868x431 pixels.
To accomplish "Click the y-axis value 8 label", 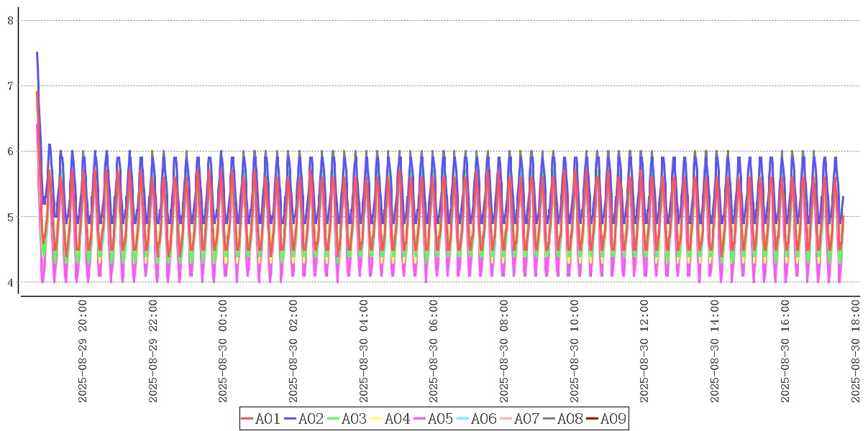I will point(11,21).
